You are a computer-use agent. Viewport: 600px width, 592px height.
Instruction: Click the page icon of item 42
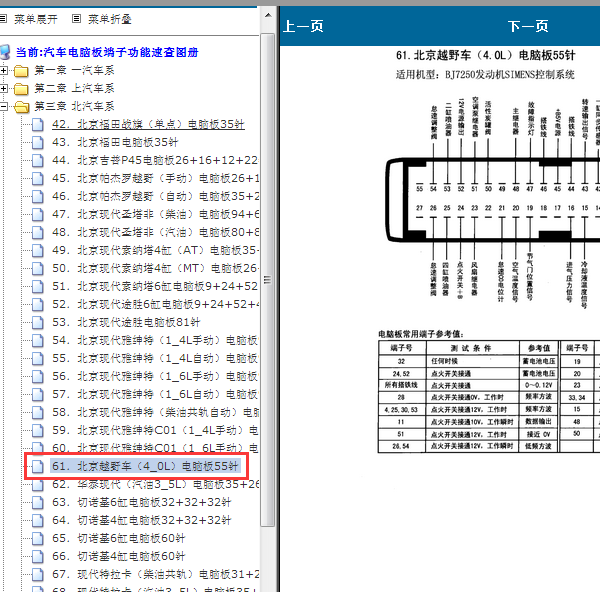point(38,124)
